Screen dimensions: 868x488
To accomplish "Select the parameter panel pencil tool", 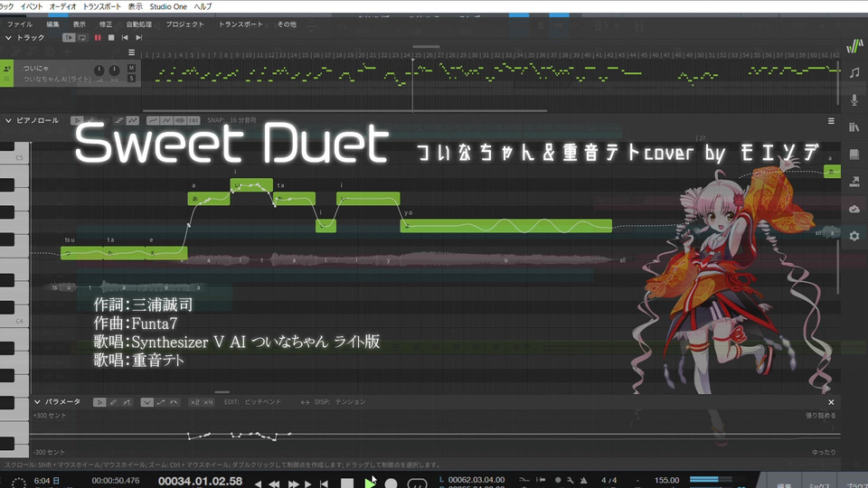I will (113, 402).
